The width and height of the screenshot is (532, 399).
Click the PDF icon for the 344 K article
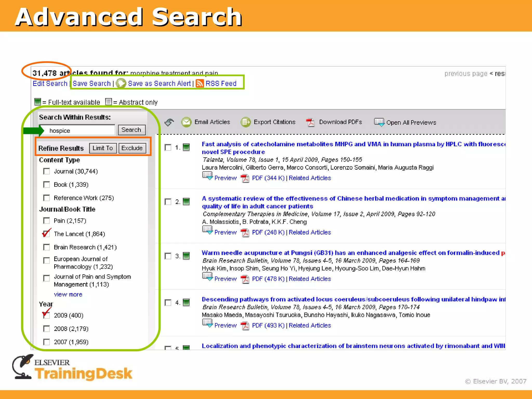(245, 178)
